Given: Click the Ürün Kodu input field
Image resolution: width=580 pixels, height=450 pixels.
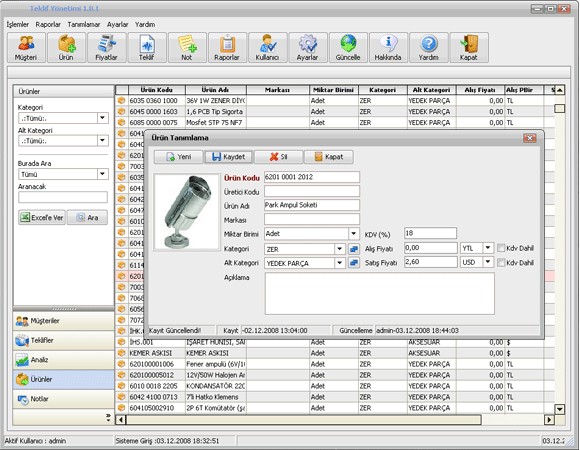Looking at the screenshot, I should (312, 177).
